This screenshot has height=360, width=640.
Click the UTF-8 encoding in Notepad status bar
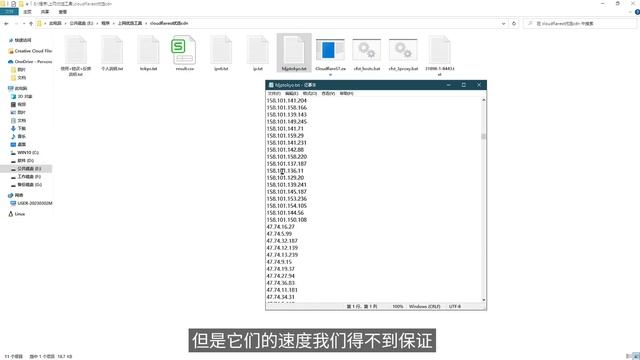click(x=455, y=307)
